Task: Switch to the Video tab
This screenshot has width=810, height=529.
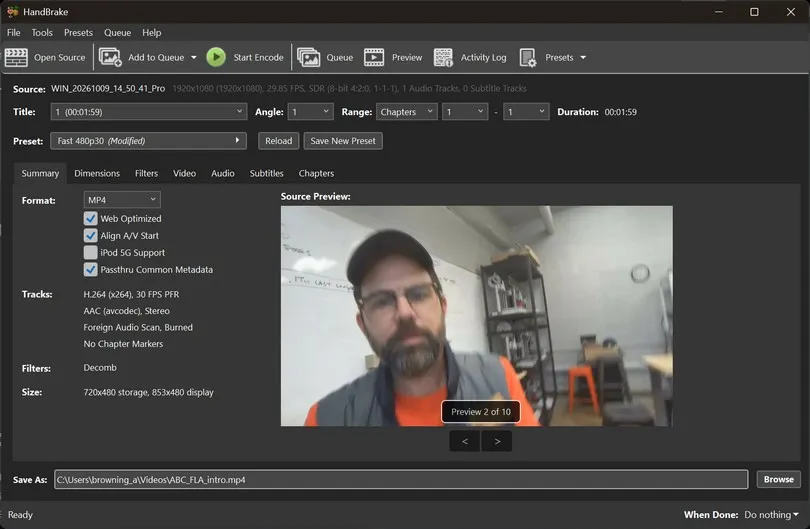Action: tap(184, 174)
